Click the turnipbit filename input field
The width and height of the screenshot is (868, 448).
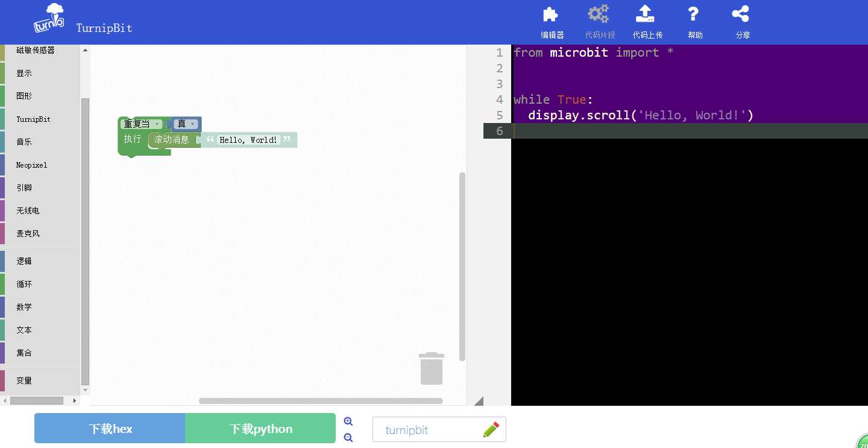pos(439,429)
